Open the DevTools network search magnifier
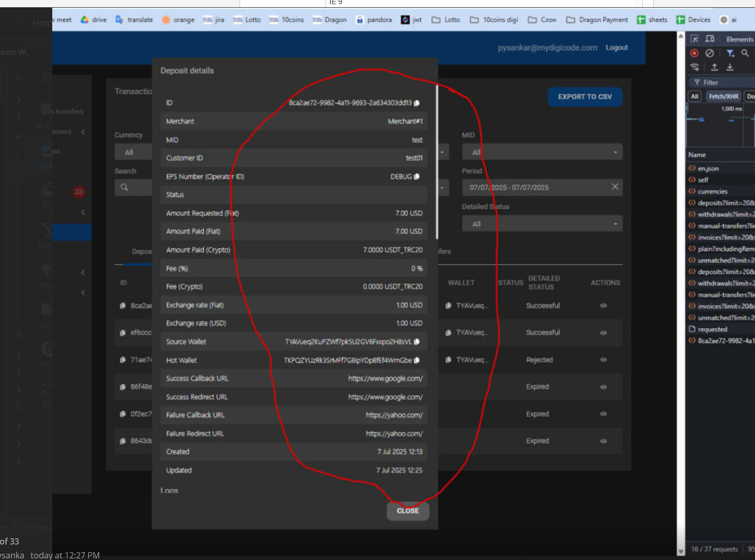The width and height of the screenshot is (755, 560). pos(745,53)
